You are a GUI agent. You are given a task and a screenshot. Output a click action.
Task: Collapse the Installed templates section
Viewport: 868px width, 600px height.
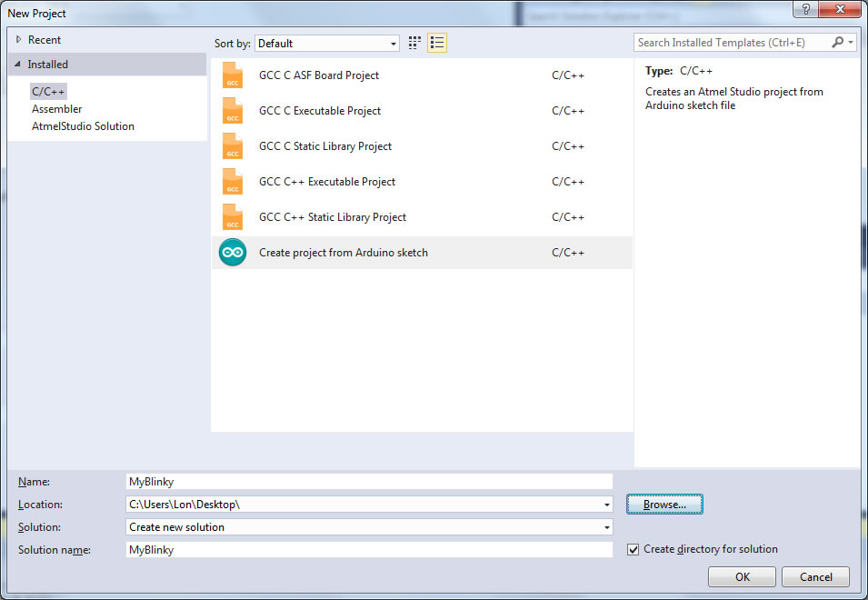(17, 65)
